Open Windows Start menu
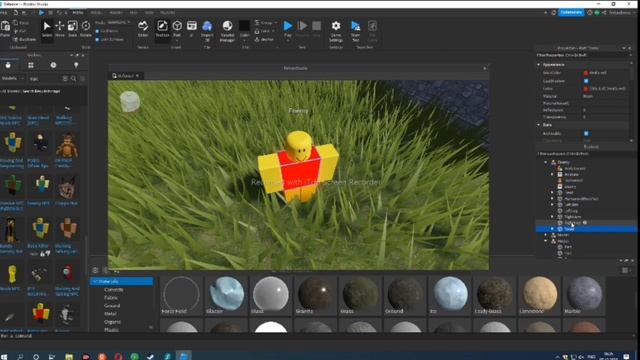 (x=4, y=356)
